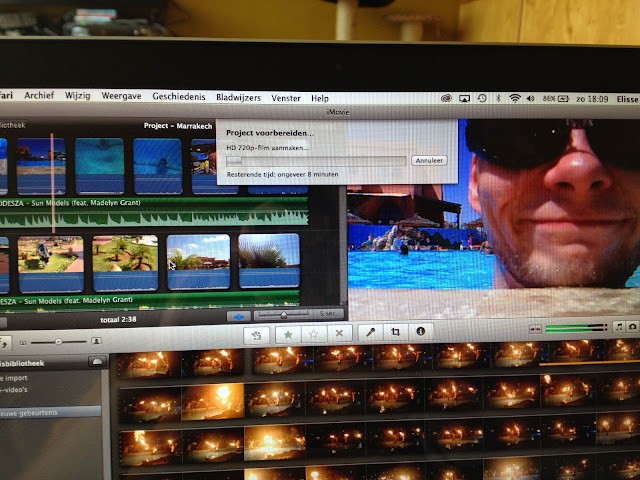This screenshot has height=480, width=640.
Task: Open the music and sound effects browser
Action: [619, 327]
